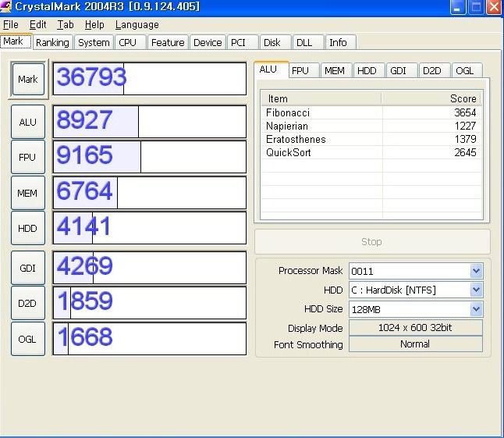Screen dimensions: 504x438
Task: Select the Fibonacci row
Action: point(371,112)
